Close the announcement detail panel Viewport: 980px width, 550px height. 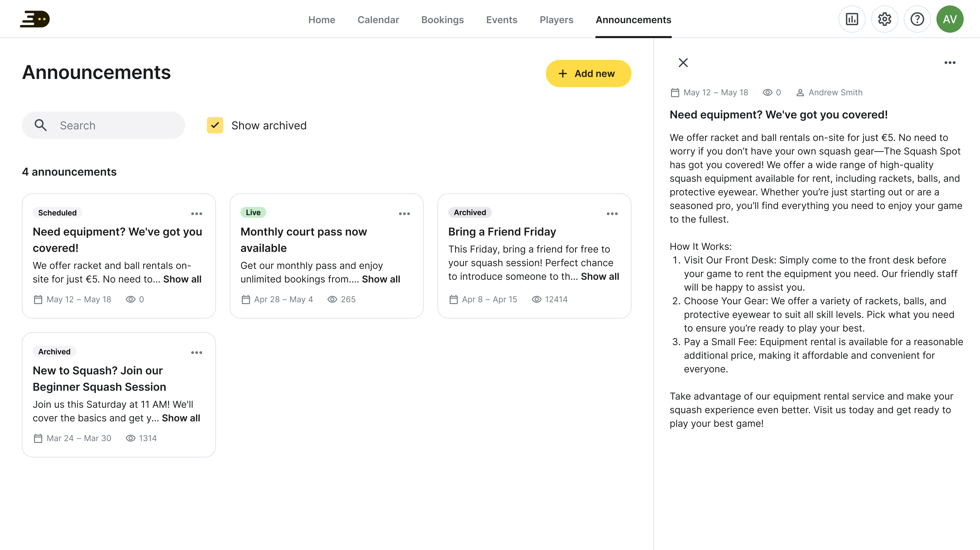click(683, 62)
